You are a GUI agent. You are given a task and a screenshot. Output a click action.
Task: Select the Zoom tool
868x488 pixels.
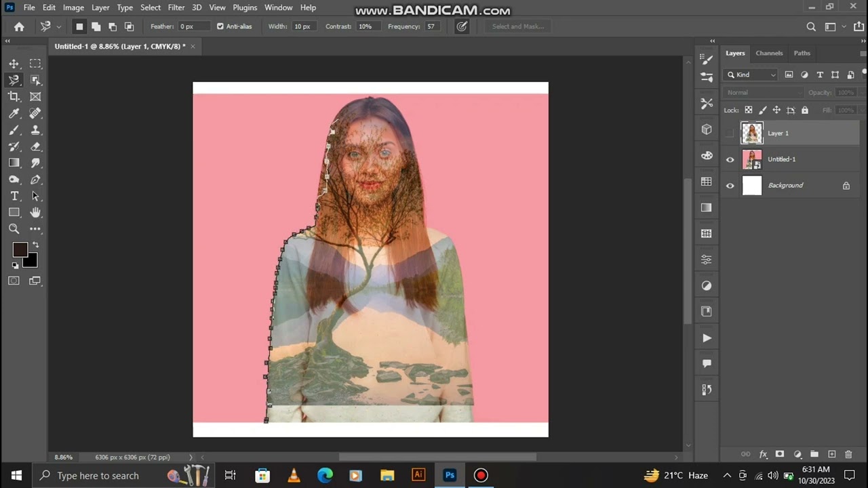point(14,229)
